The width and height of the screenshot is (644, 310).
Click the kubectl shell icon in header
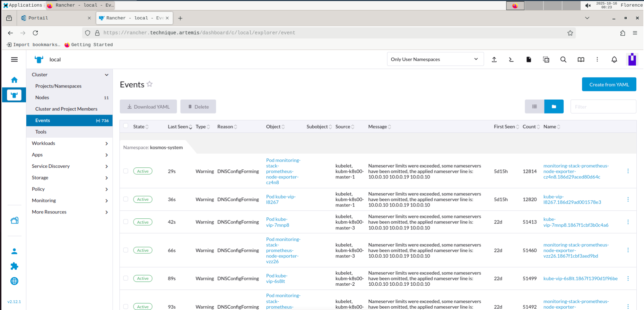pyautogui.click(x=511, y=60)
